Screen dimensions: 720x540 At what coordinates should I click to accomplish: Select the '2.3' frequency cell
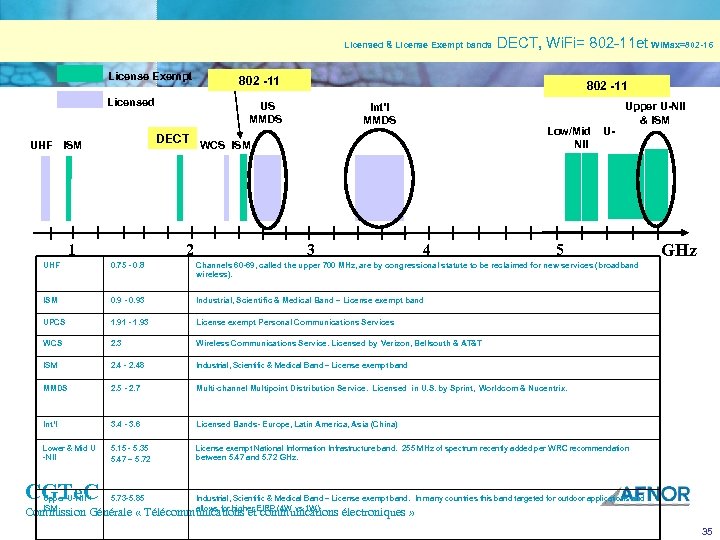[116, 343]
